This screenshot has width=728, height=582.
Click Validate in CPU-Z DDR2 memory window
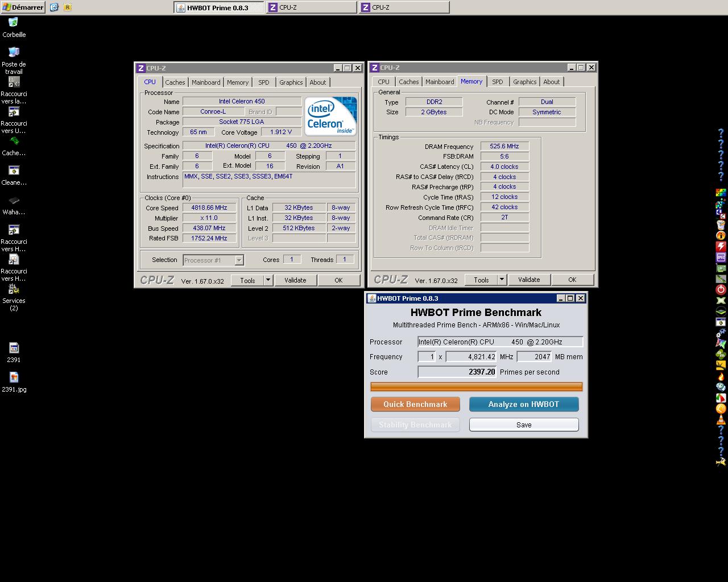pyautogui.click(x=529, y=280)
